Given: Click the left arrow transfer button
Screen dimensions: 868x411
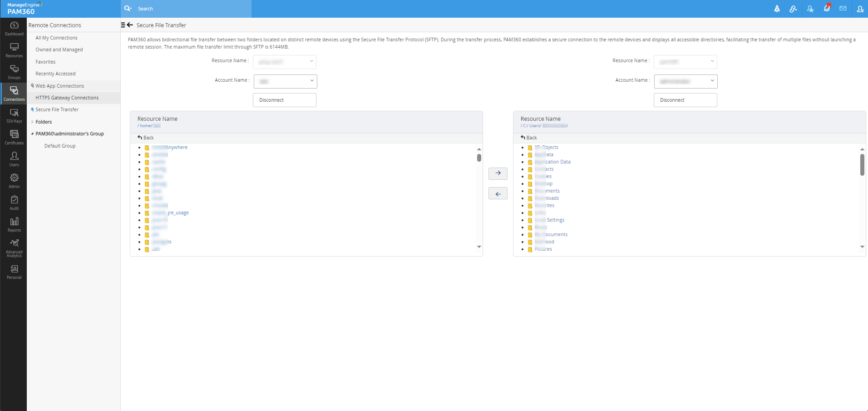Looking at the screenshot, I should 498,194.
